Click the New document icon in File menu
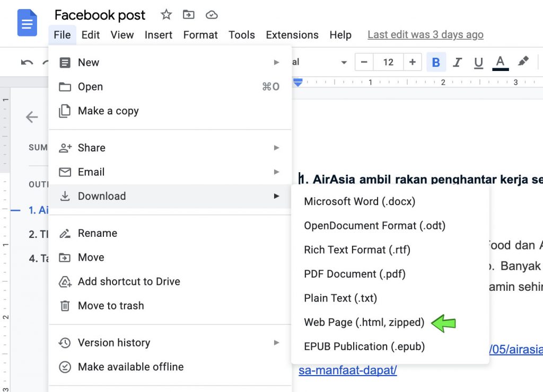The width and height of the screenshot is (543, 392). click(65, 63)
